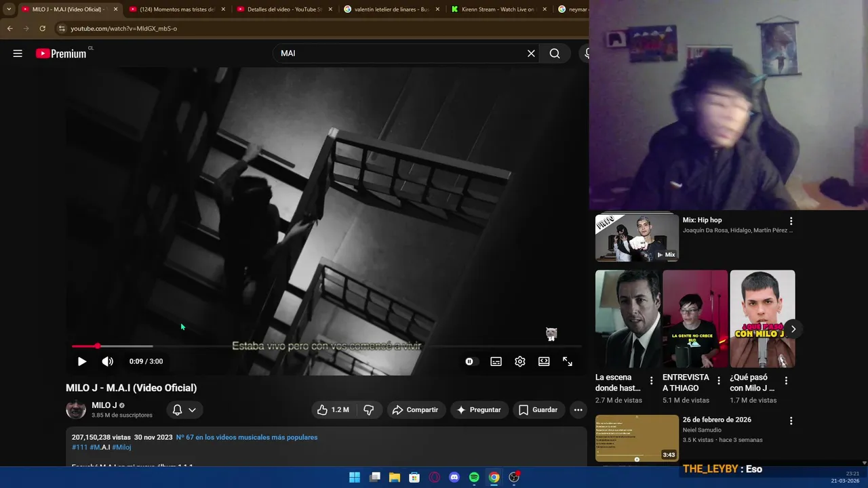Image resolution: width=868 pixels, height=488 pixels.
Task: Open Task View from taskbar
Action: 374,477
